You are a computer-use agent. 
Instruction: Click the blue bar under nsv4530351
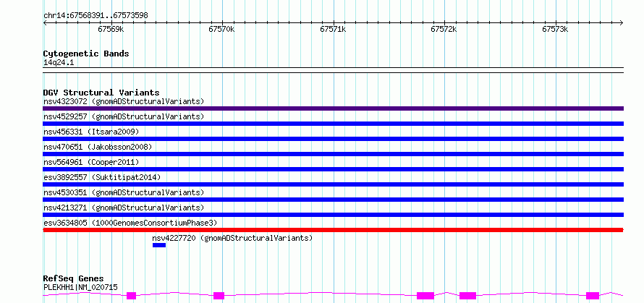pyautogui.click(x=333, y=200)
